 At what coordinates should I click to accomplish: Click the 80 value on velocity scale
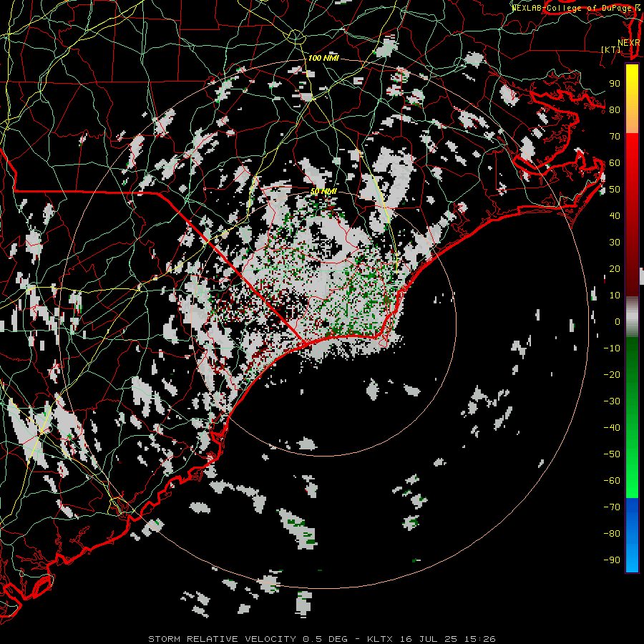615,110
